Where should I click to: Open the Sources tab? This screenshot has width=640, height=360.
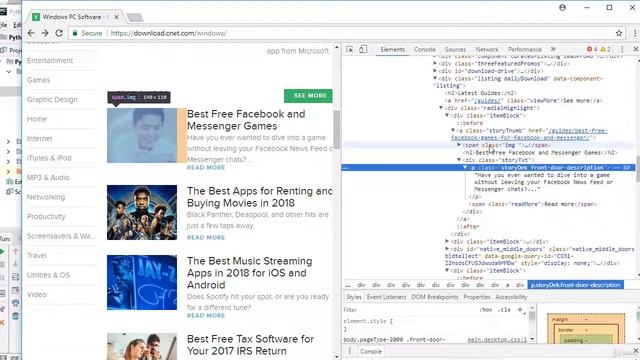click(455, 49)
